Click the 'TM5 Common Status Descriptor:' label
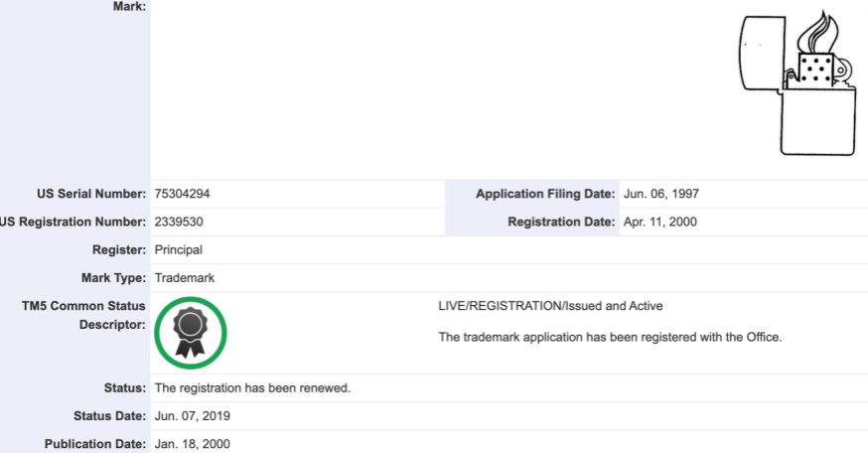The width and height of the screenshot is (868, 453). point(83,315)
